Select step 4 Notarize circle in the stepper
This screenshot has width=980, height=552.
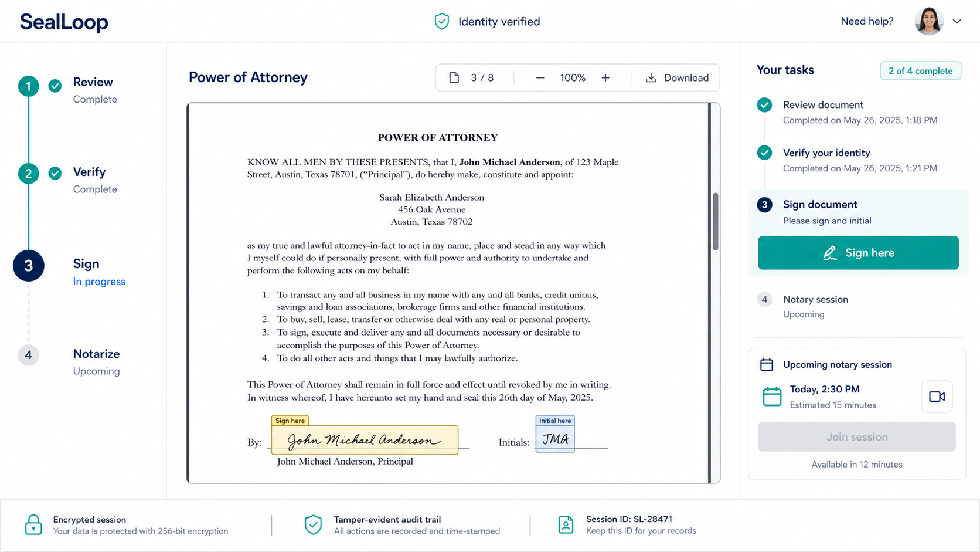click(x=28, y=355)
